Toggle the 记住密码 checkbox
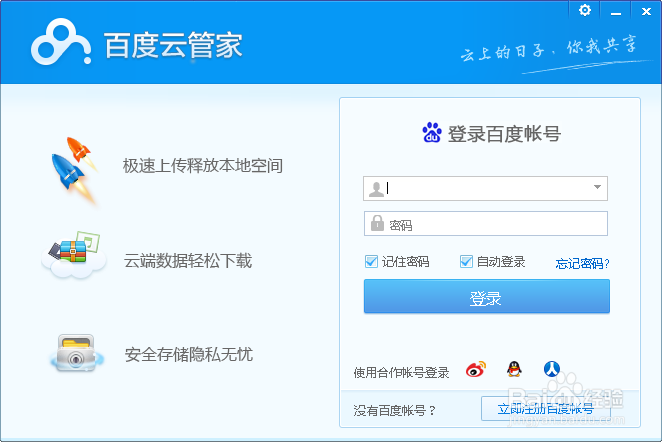Image resolution: width=662 pixels, height=442 pixels. coord(371,262)
